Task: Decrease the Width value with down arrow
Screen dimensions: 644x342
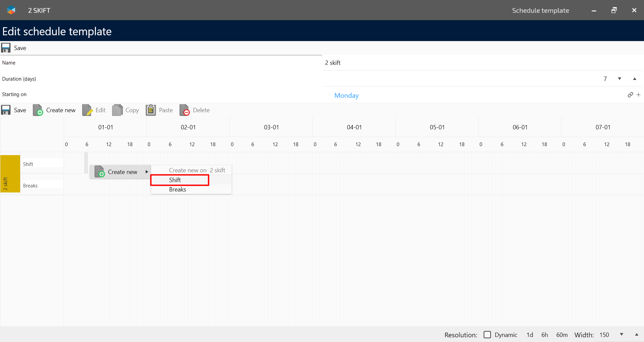Action: (622, 335)
